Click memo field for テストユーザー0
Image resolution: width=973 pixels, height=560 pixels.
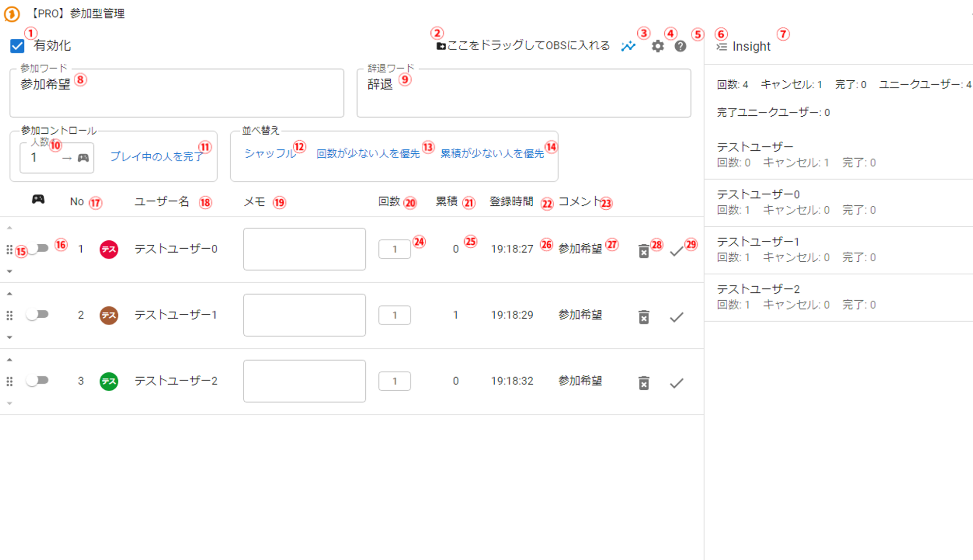[x=304, y=249]
